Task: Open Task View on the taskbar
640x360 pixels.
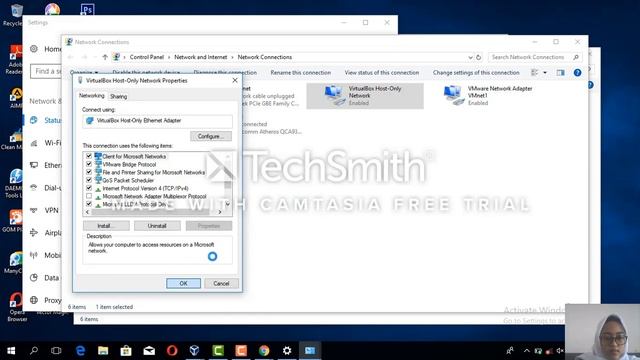Action: pos(56,350)
